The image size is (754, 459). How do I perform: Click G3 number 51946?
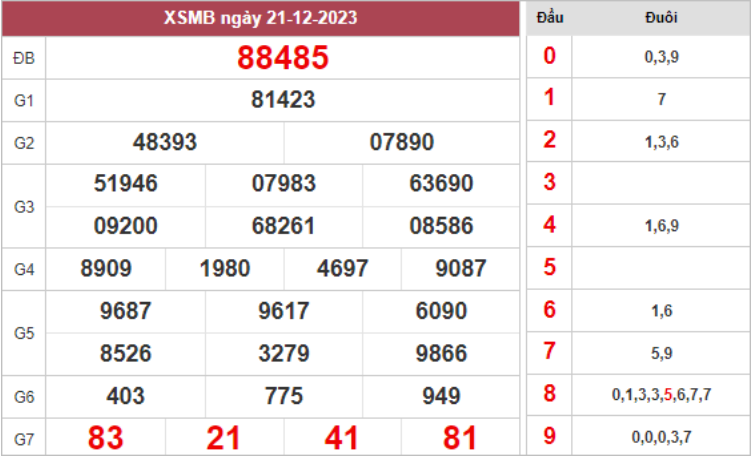pyautogui.click(x=126, y=184)
